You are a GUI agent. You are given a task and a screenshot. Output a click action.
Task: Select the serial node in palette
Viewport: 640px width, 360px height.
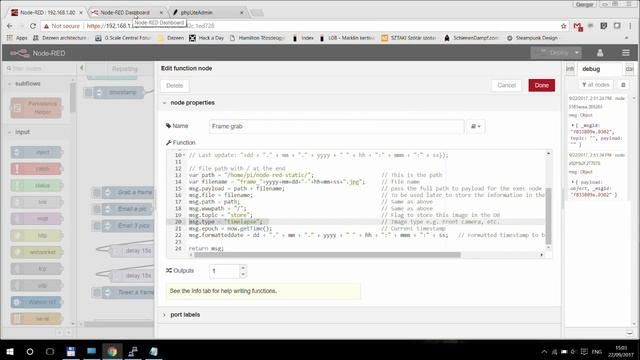click(x=36, y=319)
